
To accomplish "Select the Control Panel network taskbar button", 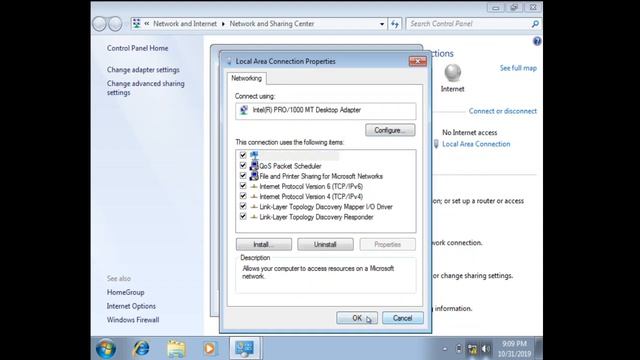I will tap(244, 349).
